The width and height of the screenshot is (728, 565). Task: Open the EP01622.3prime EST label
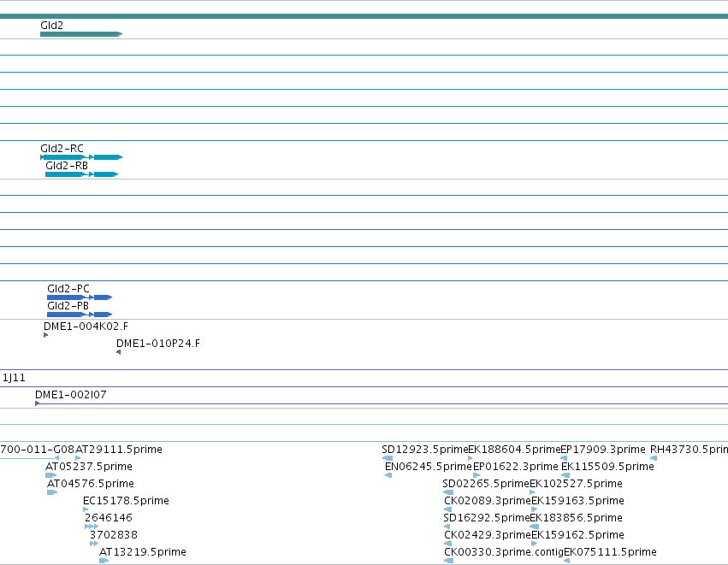click(x=515, y=467)
